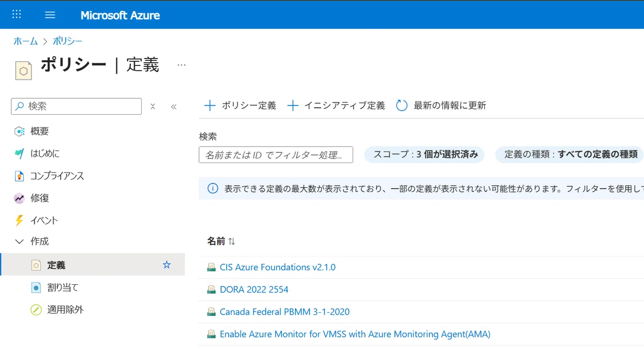The height and width of the screenshot is (347, 644).
Task: Click the Microsoft Azure title
Action: click(x=120, y=15)
